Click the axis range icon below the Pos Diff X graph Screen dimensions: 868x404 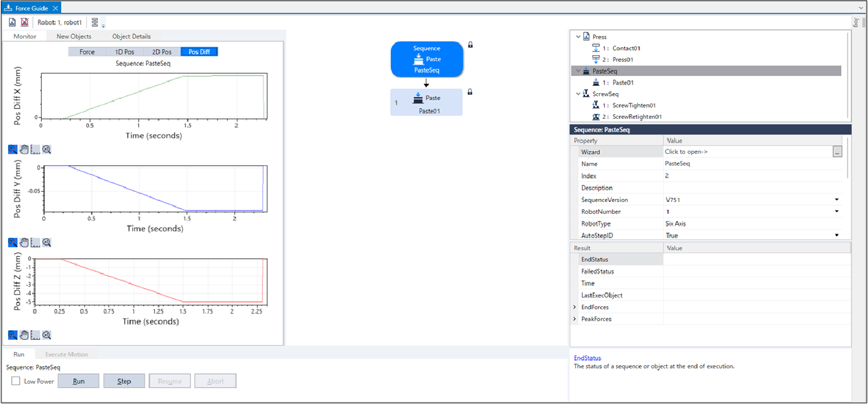(35, 149)
